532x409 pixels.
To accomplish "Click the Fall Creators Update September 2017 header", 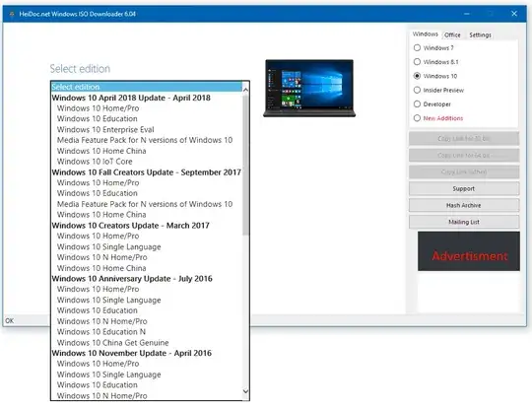I will point(146,172).
